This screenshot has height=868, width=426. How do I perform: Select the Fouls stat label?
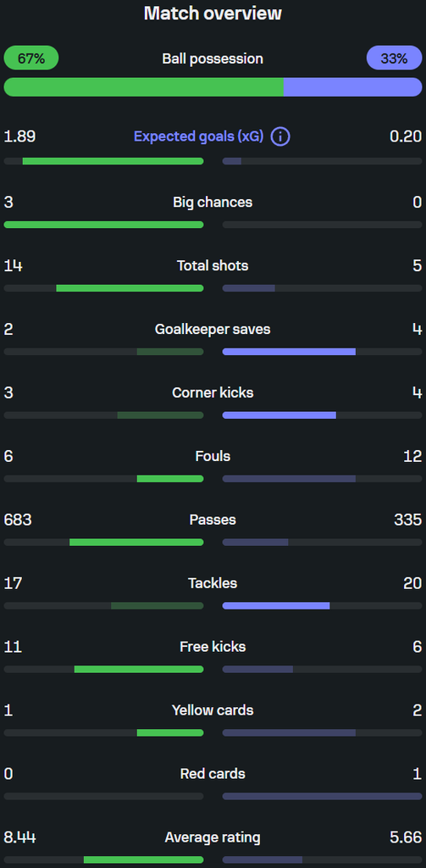tap(213, 456)
